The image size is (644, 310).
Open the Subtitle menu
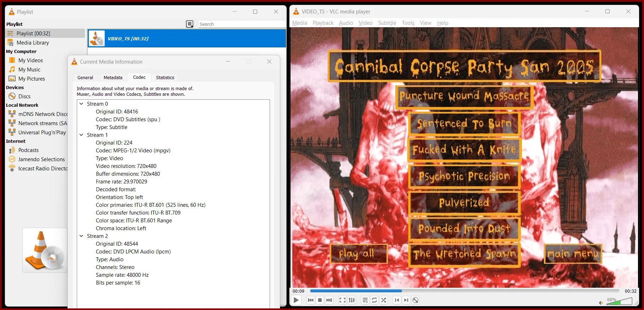point(387,23)
